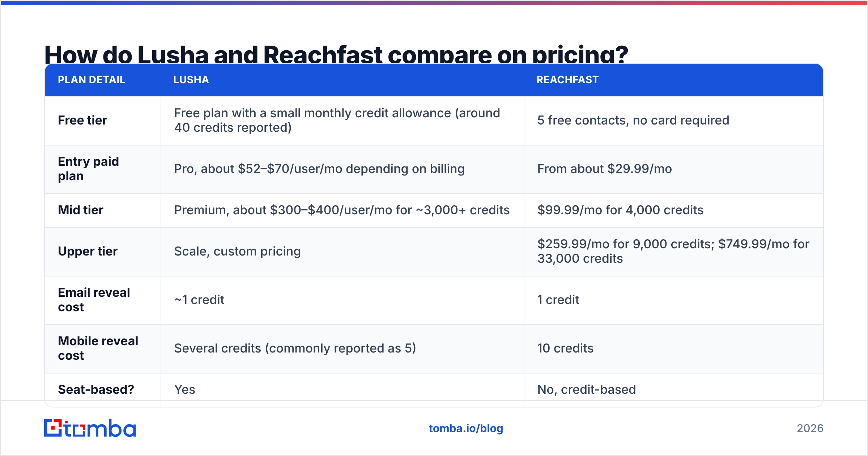Click the 'Seat-based?' row label

click(x=96, y=389)
